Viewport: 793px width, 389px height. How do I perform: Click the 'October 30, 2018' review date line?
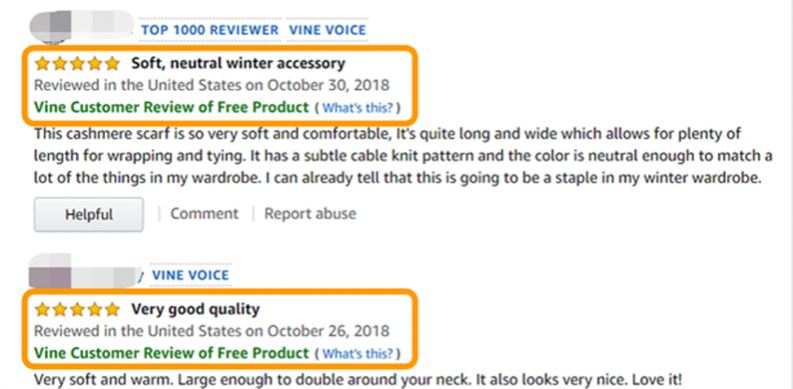tap(212, 85)
